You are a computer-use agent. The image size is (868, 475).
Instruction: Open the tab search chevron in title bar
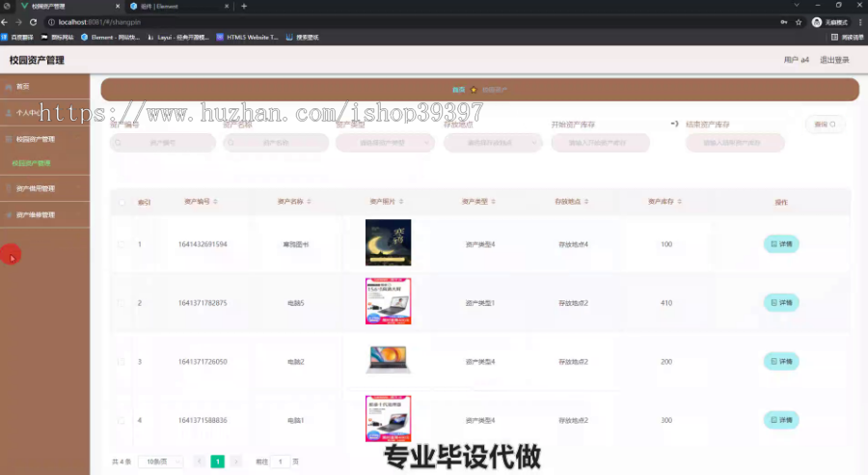(x=797, y=5)
